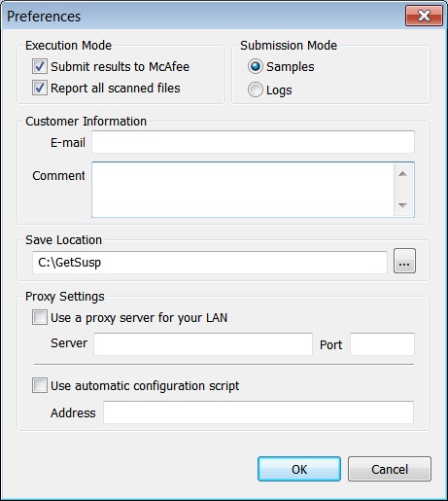Image resolution: width=448 pixels, height=501 pixels.
Task: Close the Preferences window with X
Action: coord(424,16)
